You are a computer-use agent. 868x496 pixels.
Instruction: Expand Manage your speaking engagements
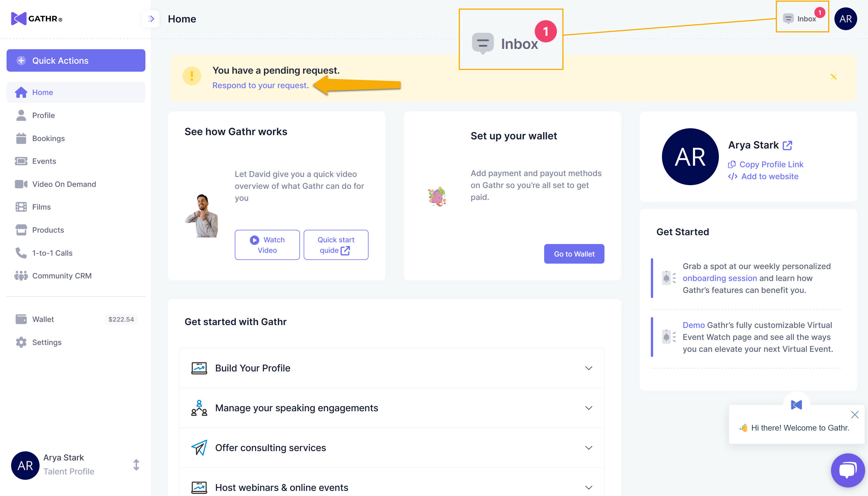(589, 408)
